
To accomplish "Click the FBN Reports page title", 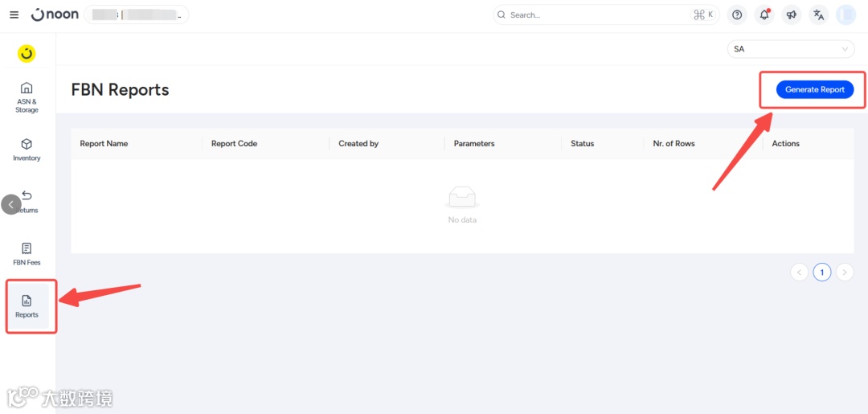I will (120, 89).
